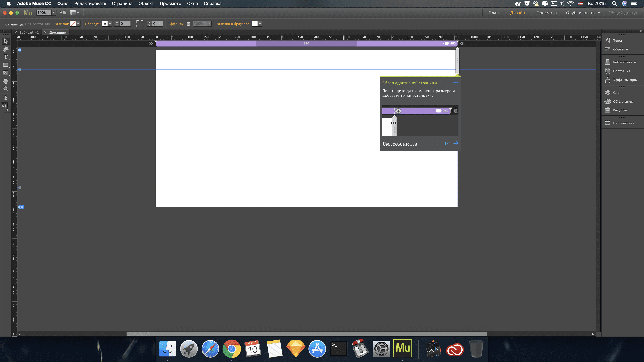Open the Образцы panel
This screenshot has width=644, height=362.
point(620,49)
